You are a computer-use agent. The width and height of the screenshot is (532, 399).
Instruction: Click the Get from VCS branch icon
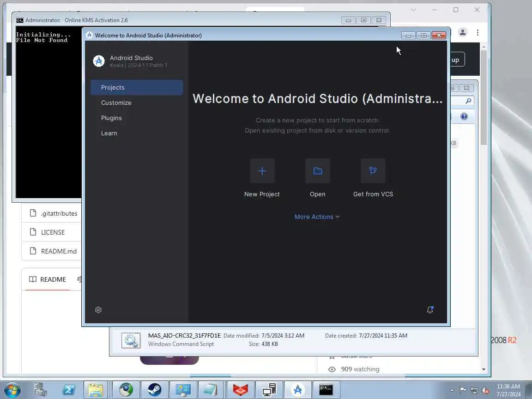(x=373, y=171)
